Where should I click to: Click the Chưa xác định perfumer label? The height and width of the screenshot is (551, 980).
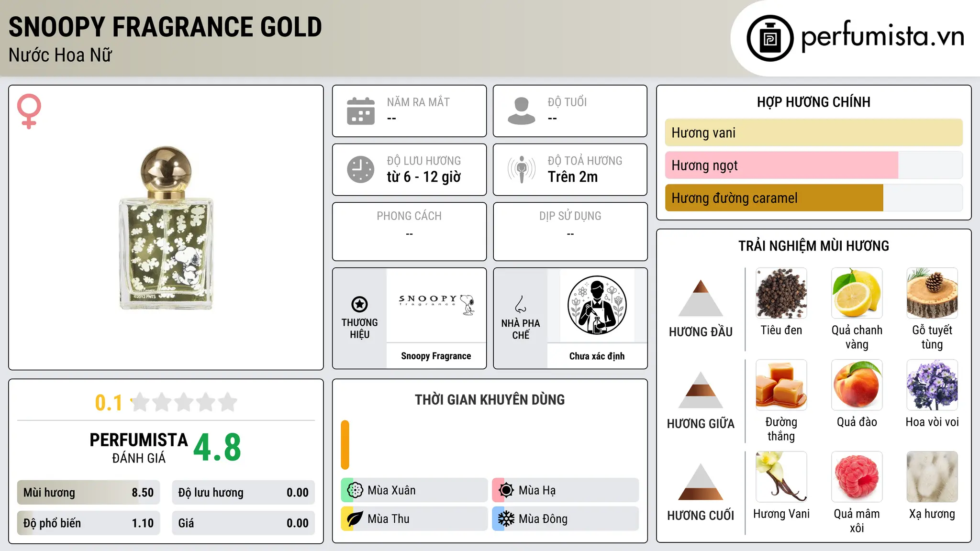tap(597, 356)
